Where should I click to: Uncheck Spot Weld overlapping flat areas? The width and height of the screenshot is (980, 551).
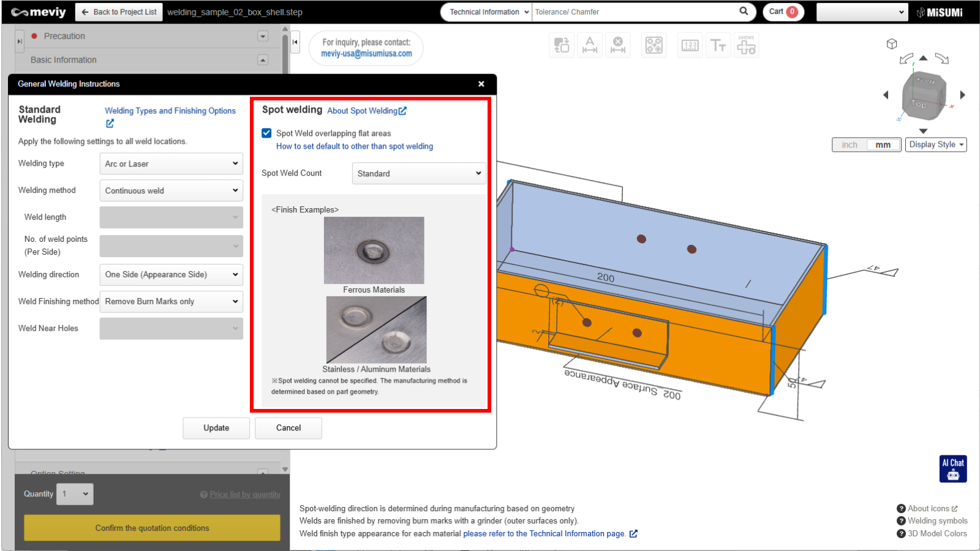click(x=266, y=133)
